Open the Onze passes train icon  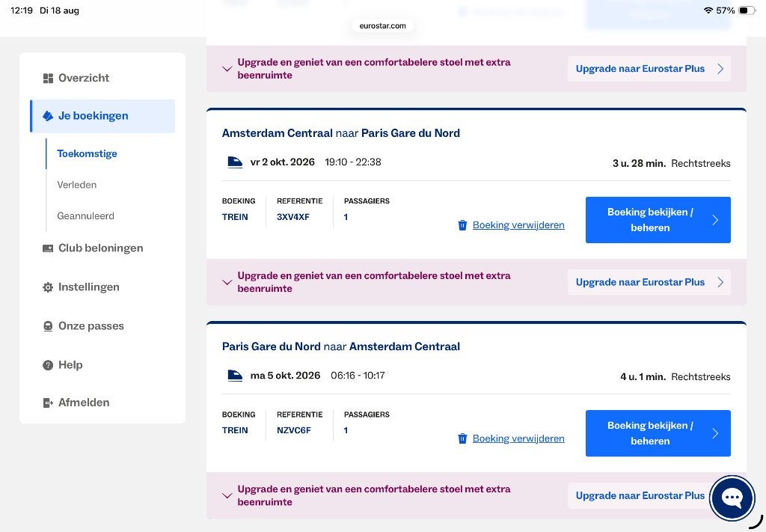(48, 326)
